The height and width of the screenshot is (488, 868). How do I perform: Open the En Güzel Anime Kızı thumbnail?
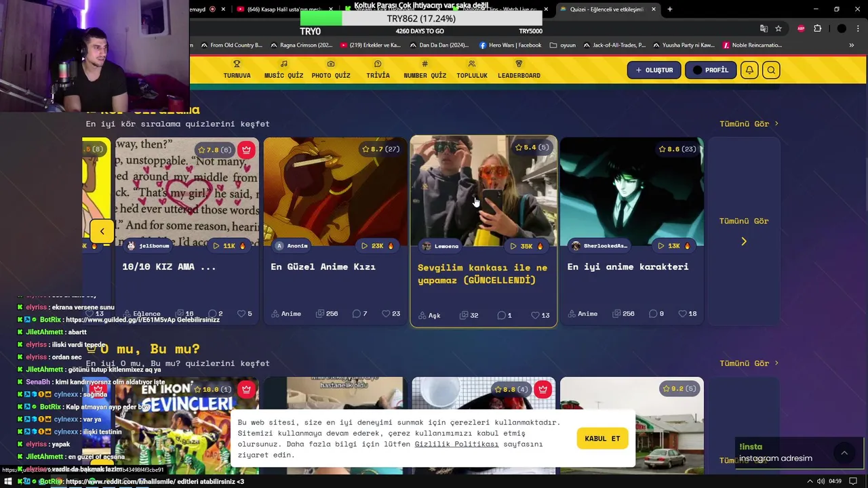[x=335, y=192]
